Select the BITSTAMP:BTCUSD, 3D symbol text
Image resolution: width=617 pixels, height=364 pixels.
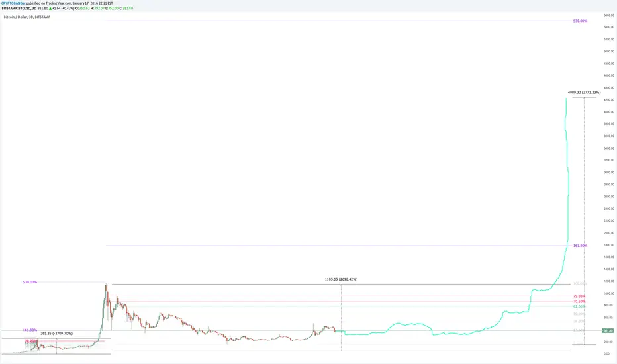(x=19, y=8)
